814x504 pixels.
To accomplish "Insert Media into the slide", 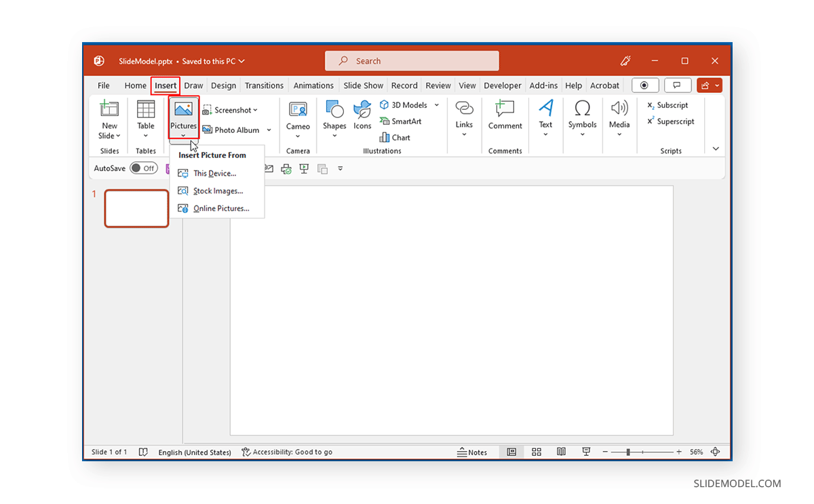I will (619, 119).
